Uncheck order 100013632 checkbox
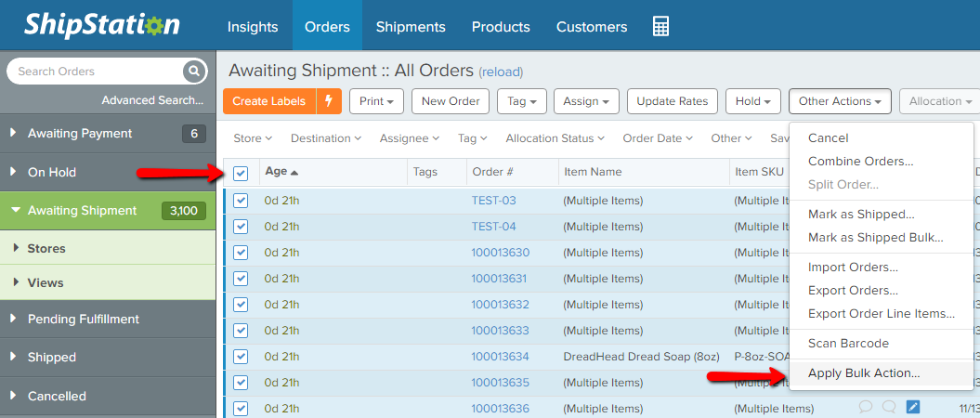Viewport: 980px width, 418px height. pyautogui.click(x=241, y=305)
